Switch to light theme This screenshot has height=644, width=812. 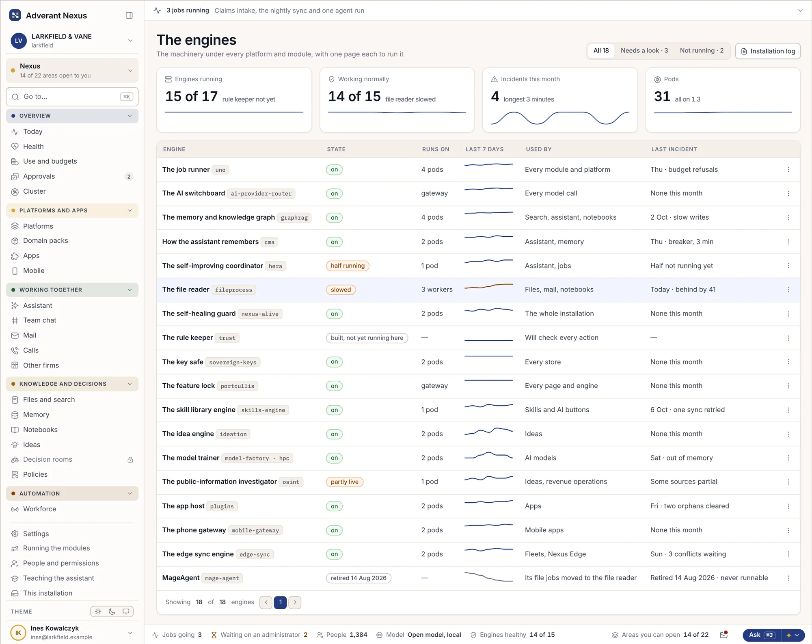(x=98, y=612)
